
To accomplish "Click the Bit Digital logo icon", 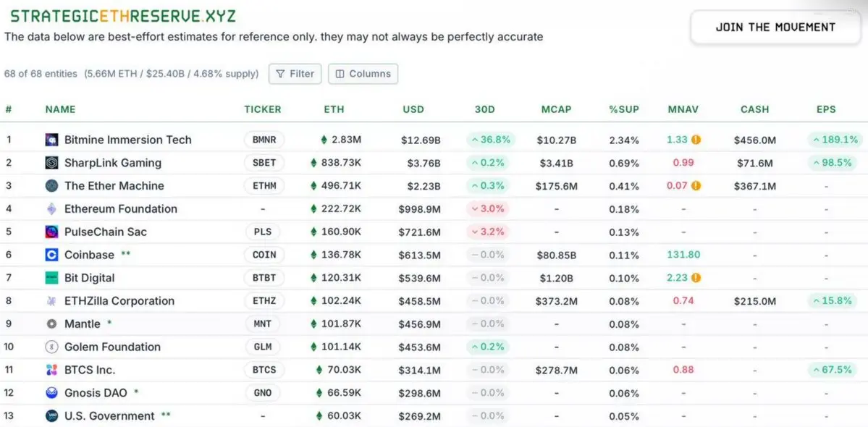I will (x=51, y=278).
